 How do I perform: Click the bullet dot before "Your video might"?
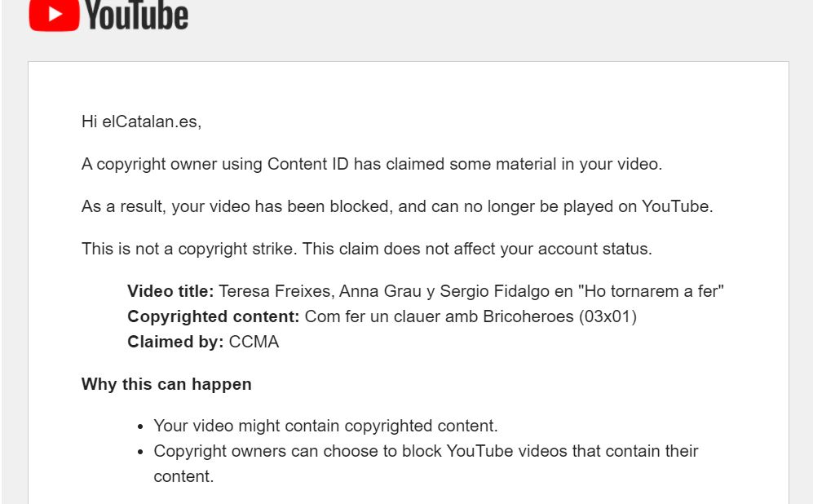tap(143, 427)
